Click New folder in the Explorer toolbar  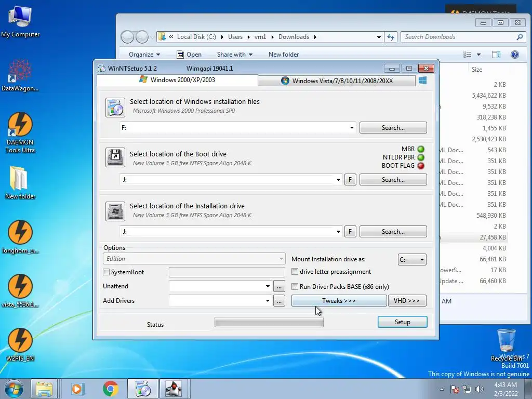(284, 54)
